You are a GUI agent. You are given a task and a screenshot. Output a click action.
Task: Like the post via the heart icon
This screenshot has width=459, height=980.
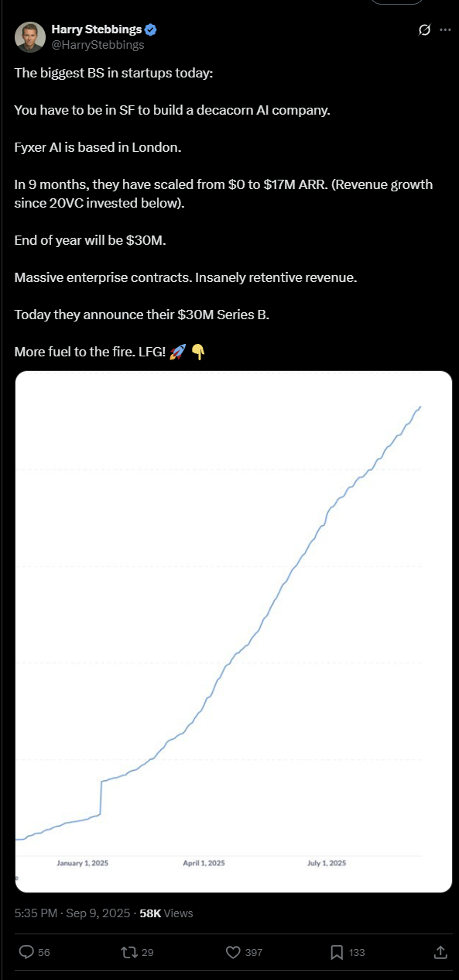(x=233, y=951)
